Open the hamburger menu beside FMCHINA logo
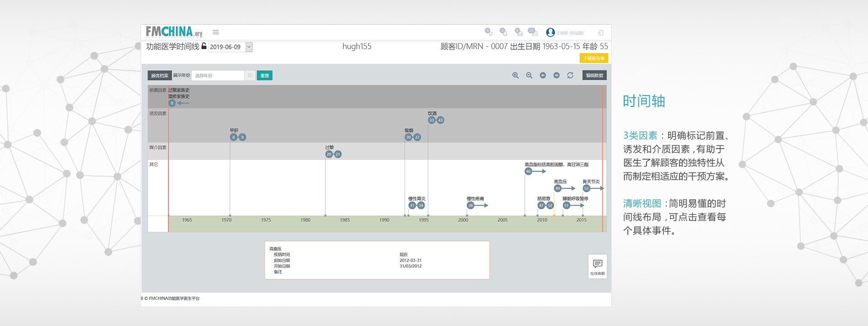This screenshot has height=326, width=868. click(x=216, y=32)
